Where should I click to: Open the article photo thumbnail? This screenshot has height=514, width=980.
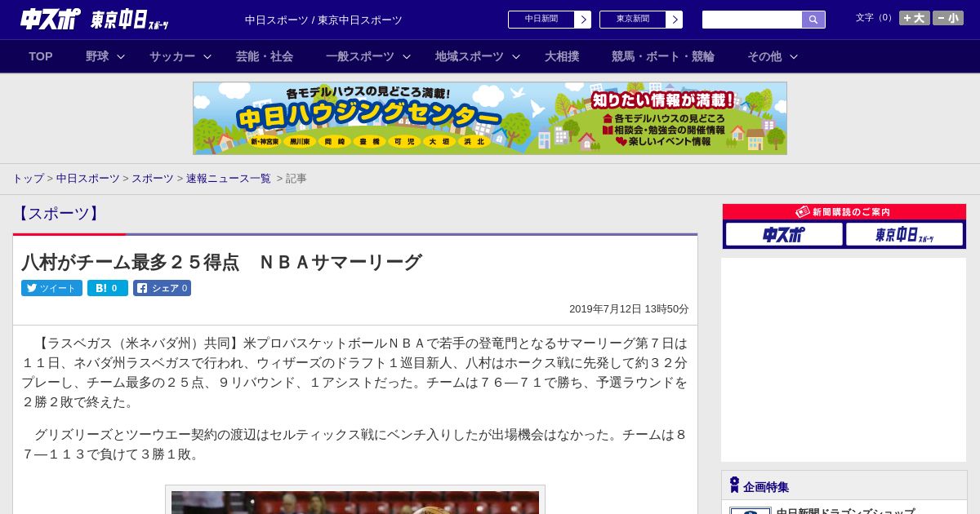pyautogui.click(x=355, y=502)
